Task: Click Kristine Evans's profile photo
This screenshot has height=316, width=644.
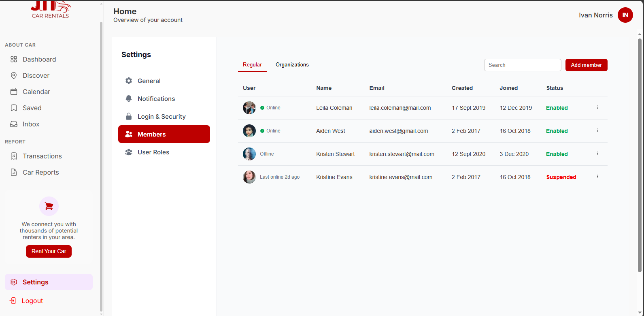Action: point(249,177)
